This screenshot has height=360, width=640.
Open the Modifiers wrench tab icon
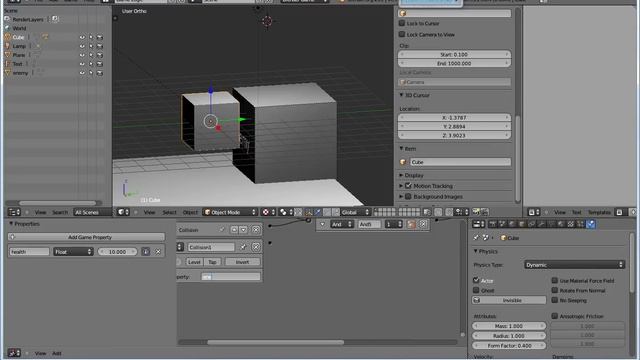click(542, 224)
